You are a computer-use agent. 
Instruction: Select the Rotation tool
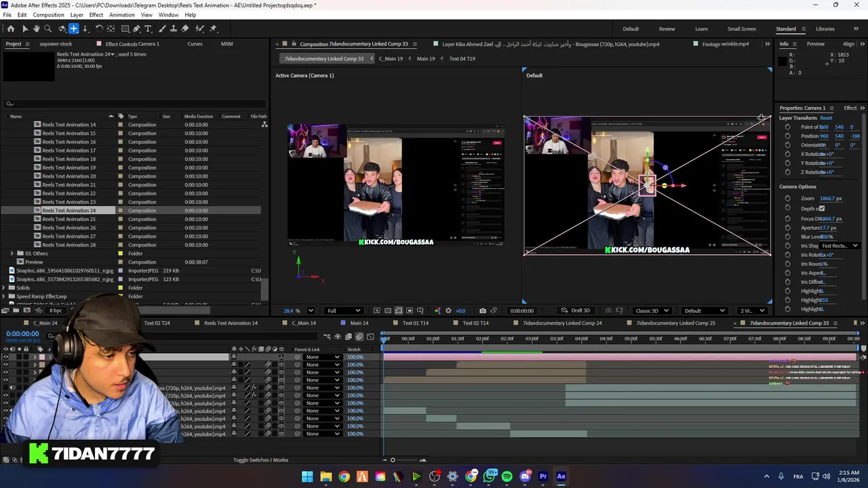pos(99,28)
